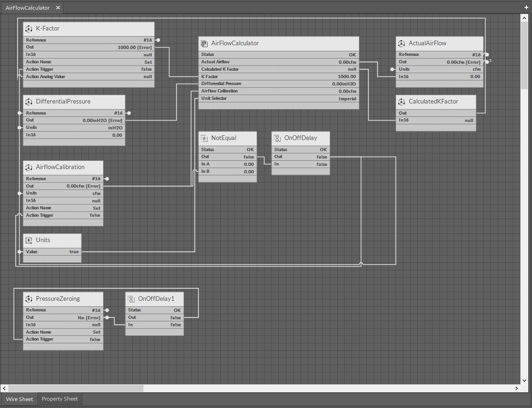Select the AirflowCalibration block icon

29,167
